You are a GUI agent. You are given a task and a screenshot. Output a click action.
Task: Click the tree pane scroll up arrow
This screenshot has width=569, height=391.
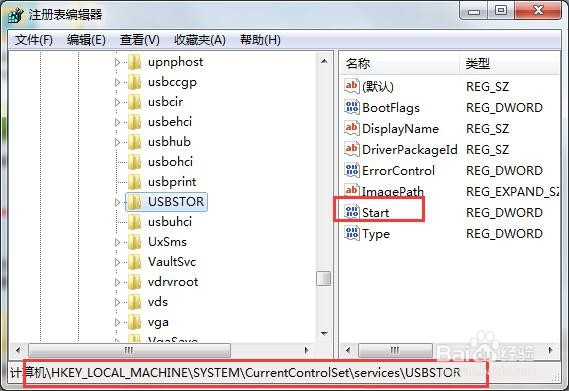tap(324, 61)
